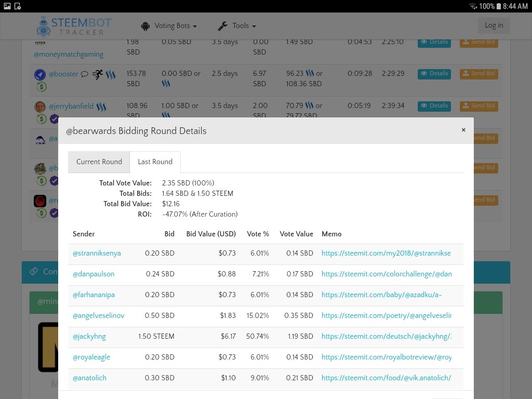Click the red-on-black bot avatar

[40, 201]
